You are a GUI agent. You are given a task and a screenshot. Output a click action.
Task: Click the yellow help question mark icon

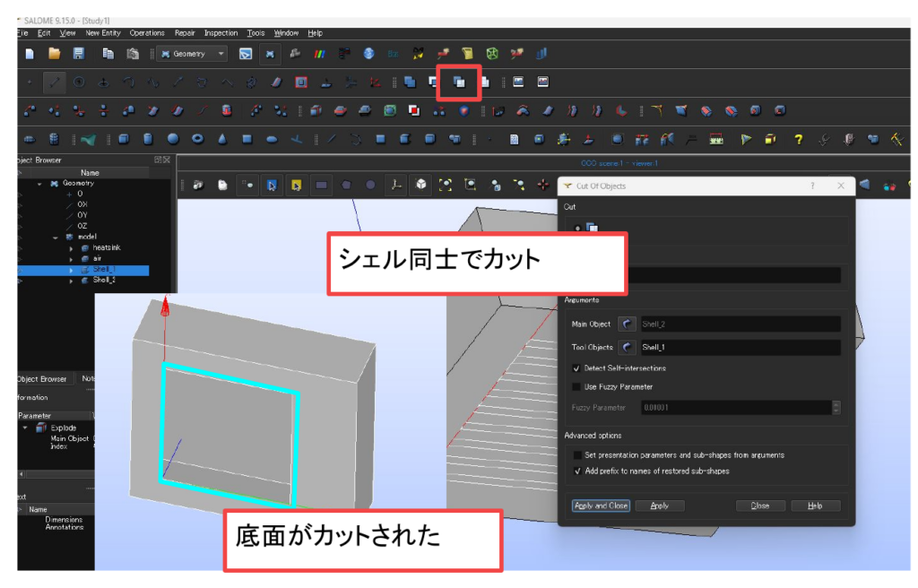[798, 139]
